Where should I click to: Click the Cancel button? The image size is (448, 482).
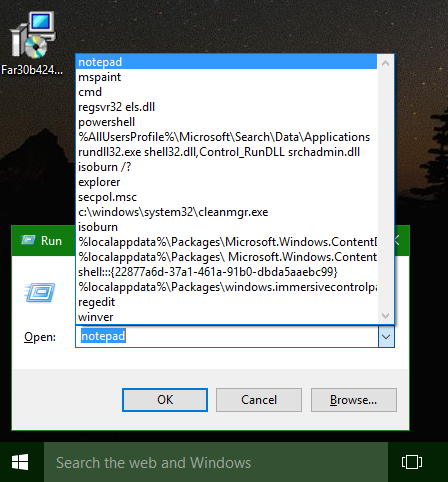[259, 400]
